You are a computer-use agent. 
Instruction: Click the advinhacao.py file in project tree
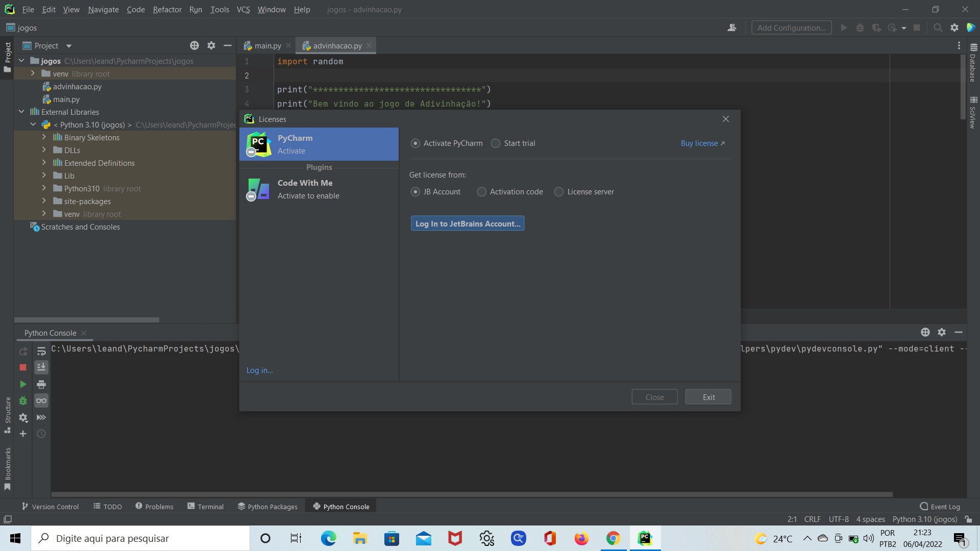pos(79,86)
